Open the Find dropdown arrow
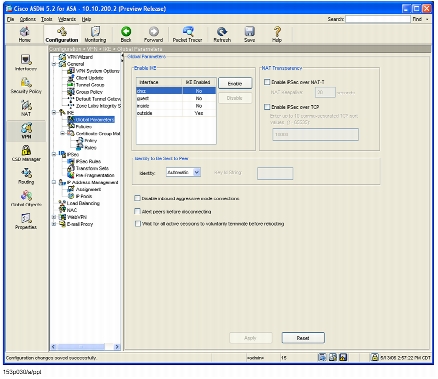 (427, 19)
